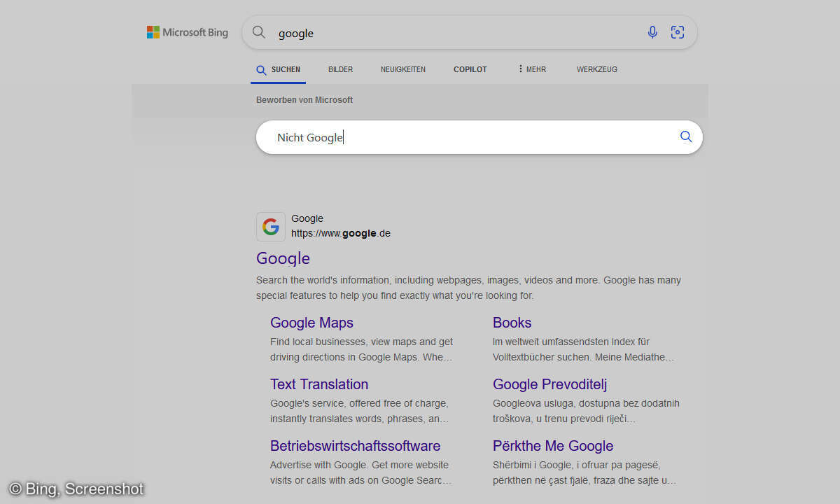
Task: Open the Betriebswirtschaftssoftware sitelink
Action: [356, 446]
